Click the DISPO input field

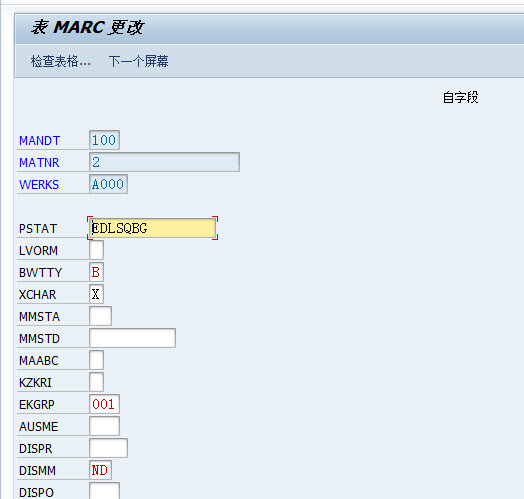104,491
